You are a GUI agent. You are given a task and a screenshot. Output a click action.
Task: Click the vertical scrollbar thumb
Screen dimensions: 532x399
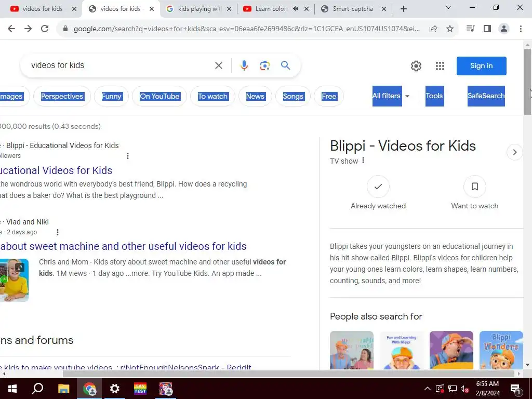[x=527, y=82]
